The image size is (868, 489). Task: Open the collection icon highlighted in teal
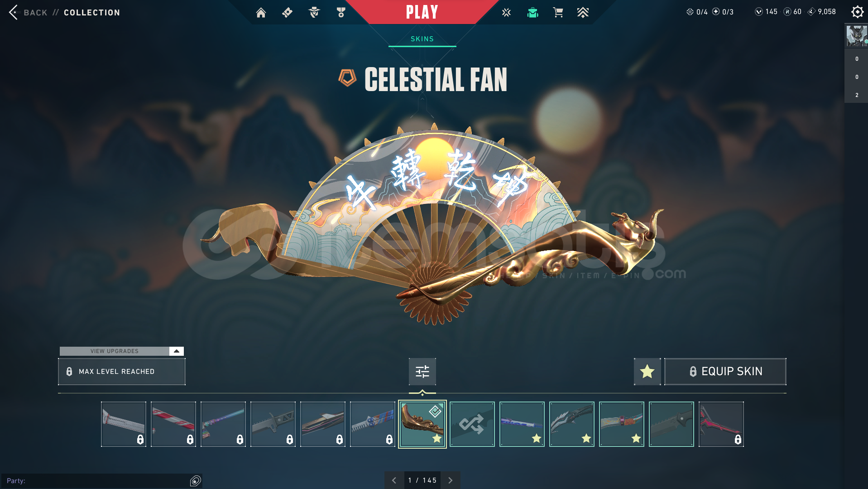[532, 13]
